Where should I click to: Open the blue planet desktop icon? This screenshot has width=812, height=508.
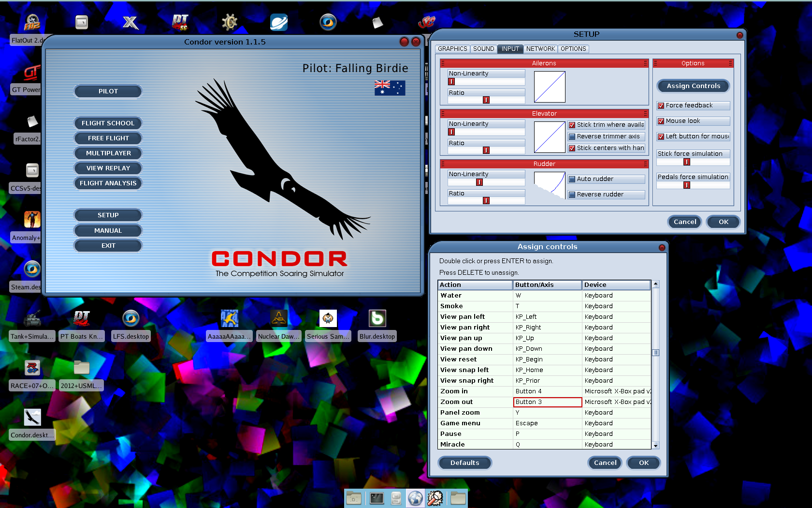(279, 22)
